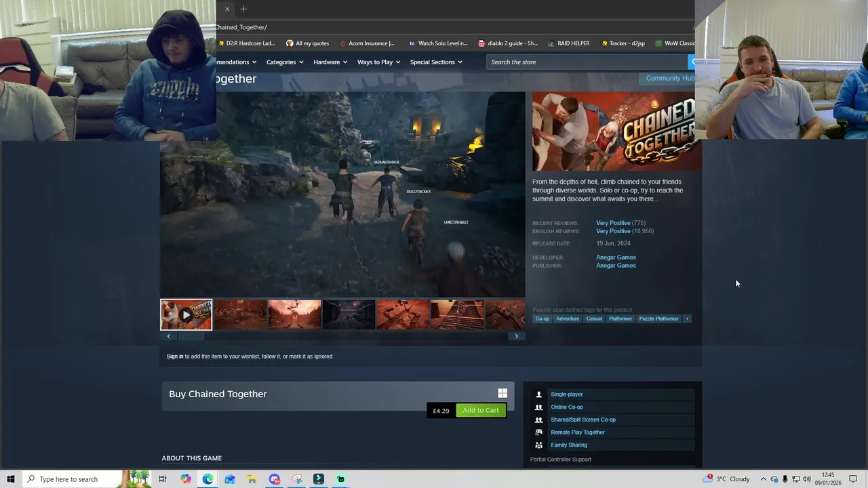The height and width of the screenshot is (488, 868).
Task: Open the Windows Start menu
Action: (11, 479)
